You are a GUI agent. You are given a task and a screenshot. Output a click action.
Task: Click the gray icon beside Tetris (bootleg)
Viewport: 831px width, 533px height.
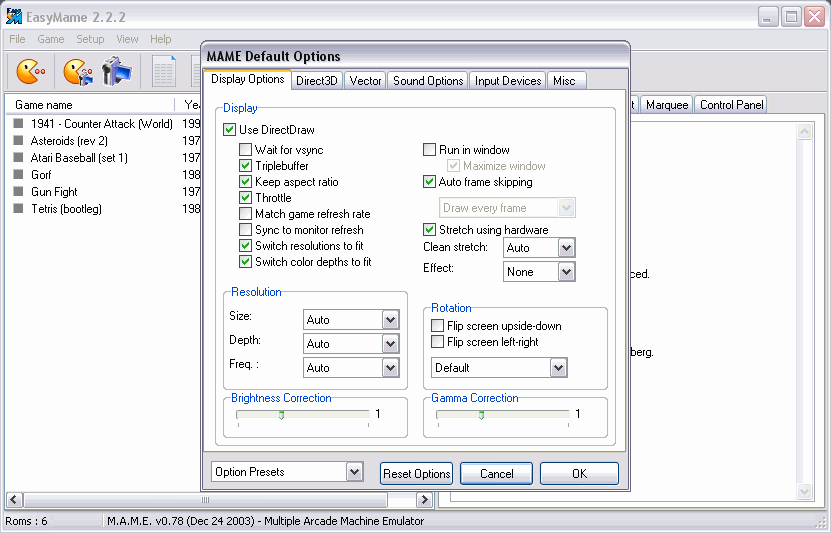point(19,208)
